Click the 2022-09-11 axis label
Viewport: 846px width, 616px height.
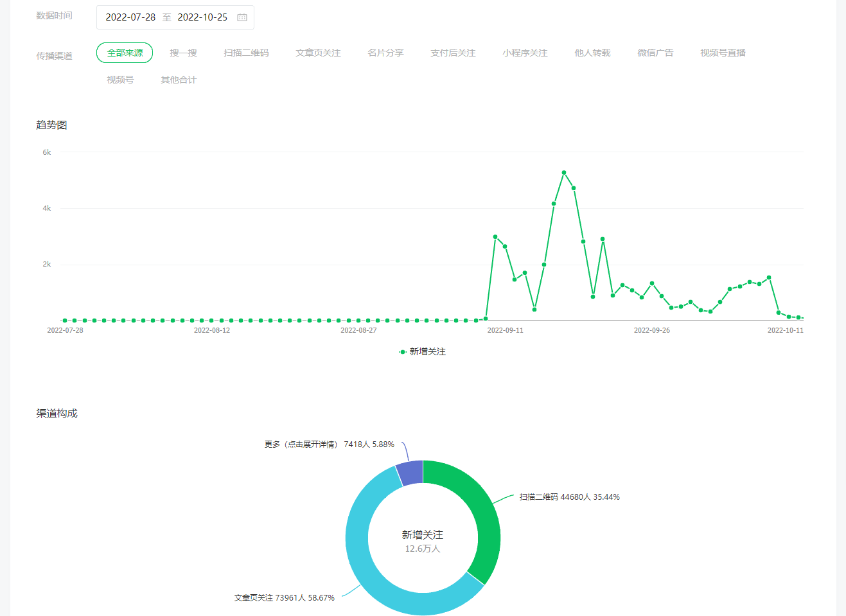click(506, 330)
